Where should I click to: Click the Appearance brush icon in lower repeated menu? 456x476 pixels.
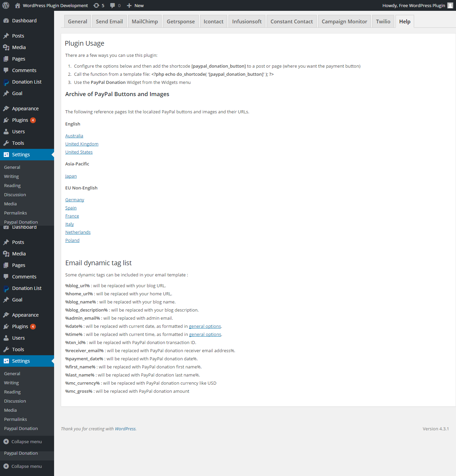tap(6, 315)
